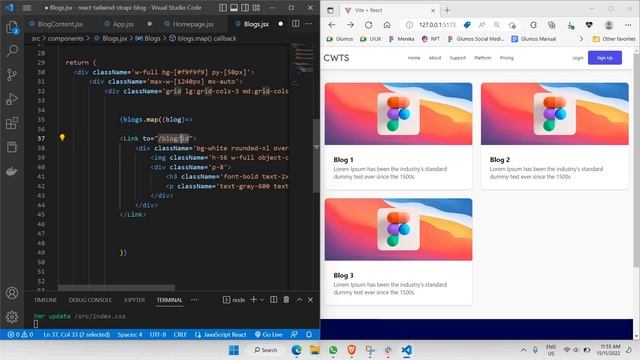Screen dimensions: 640x360
Task: Expand the bookmarks overflow chevron
Action: tap(581, 39)
